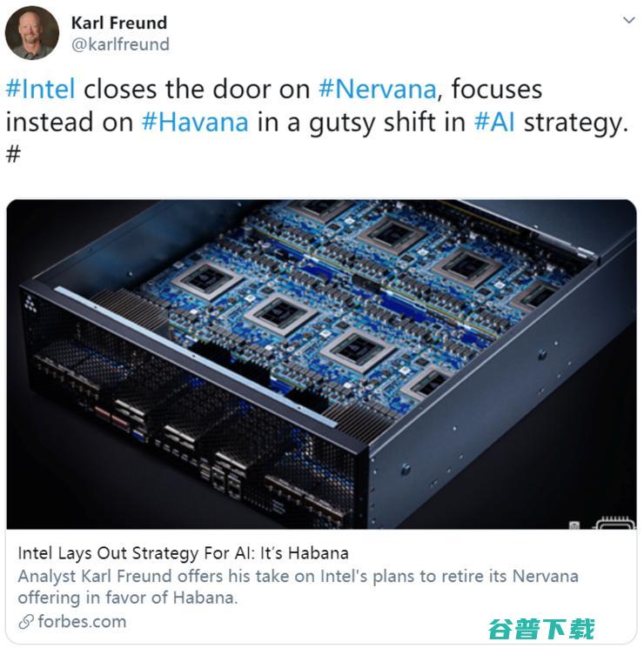Click the chip icon on the image corner
This screenshot has width=644, height=648.
(x=614, y=523)
